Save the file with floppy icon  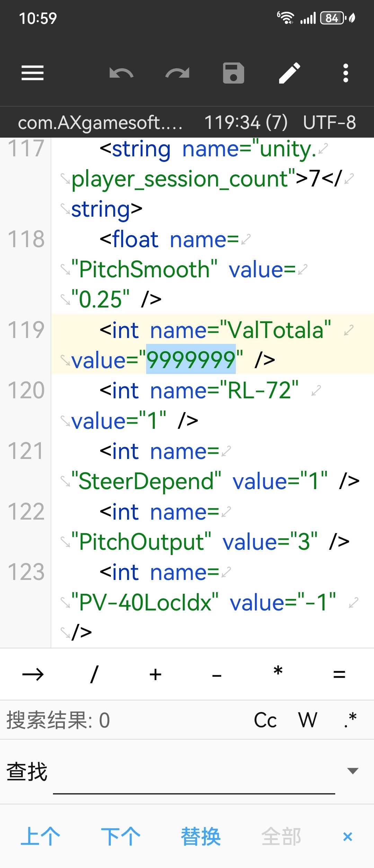(233, 73)
